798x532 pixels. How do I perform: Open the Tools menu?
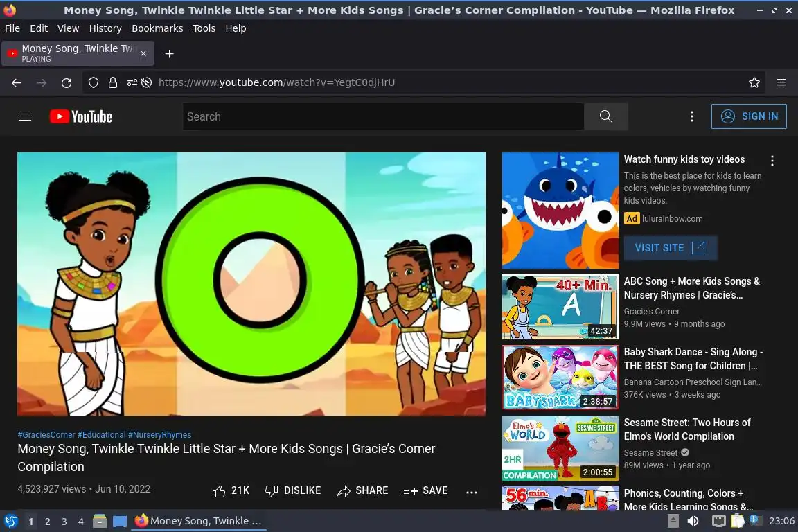coord(204,28)
